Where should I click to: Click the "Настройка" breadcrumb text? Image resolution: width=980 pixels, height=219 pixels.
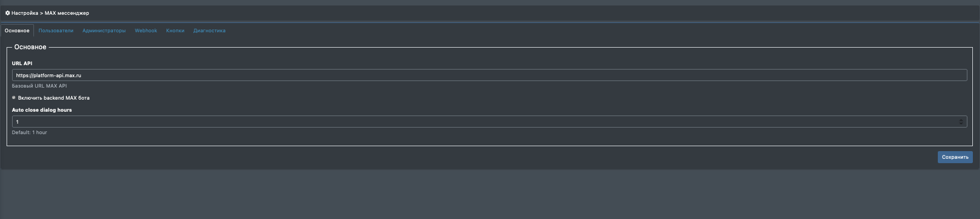tap(25, 13)
